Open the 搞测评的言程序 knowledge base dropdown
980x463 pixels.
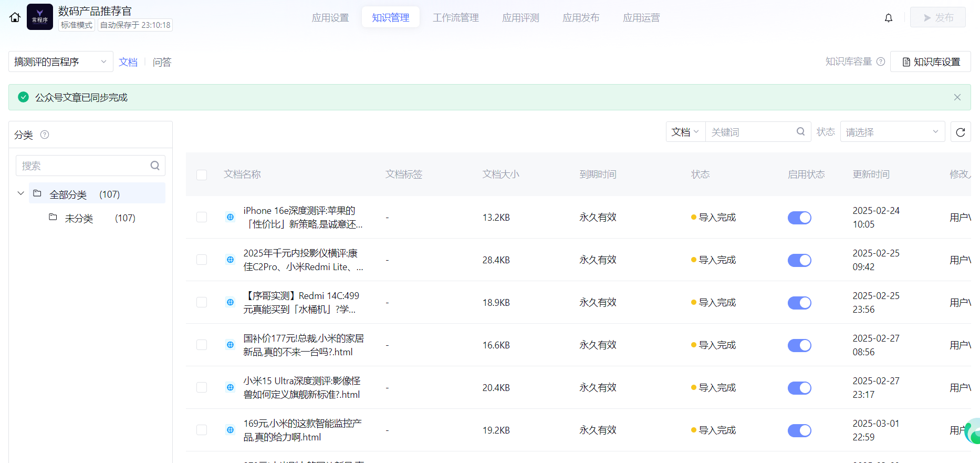click(60, 62)
